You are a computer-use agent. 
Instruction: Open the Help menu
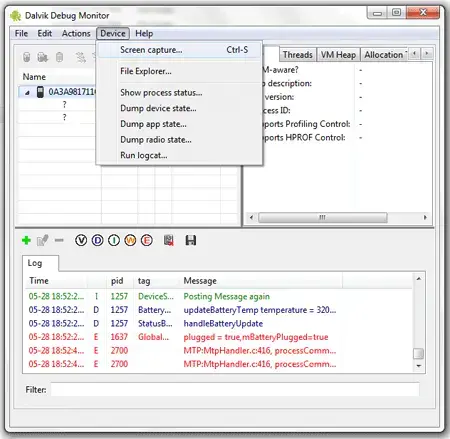click(144, 33)
